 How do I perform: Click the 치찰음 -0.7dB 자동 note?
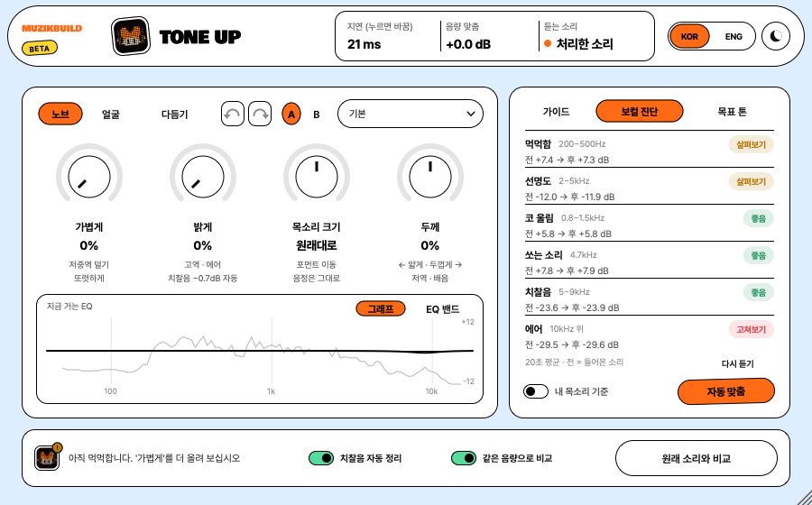(x=202, y=279)
